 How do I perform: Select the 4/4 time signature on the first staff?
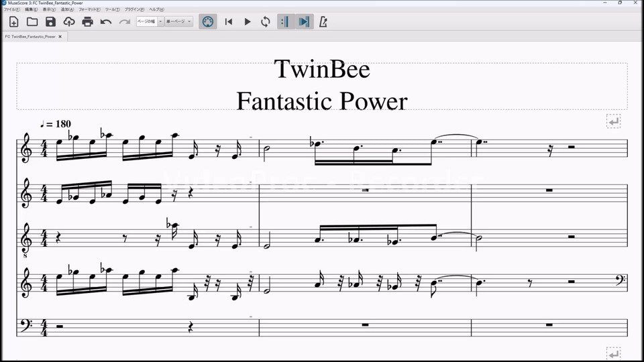coord(44,148)
